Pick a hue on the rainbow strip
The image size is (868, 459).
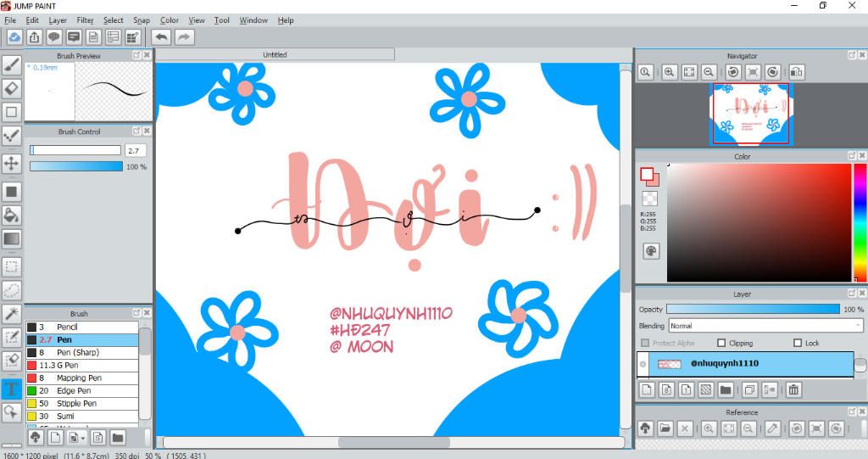tap(860, 222)
